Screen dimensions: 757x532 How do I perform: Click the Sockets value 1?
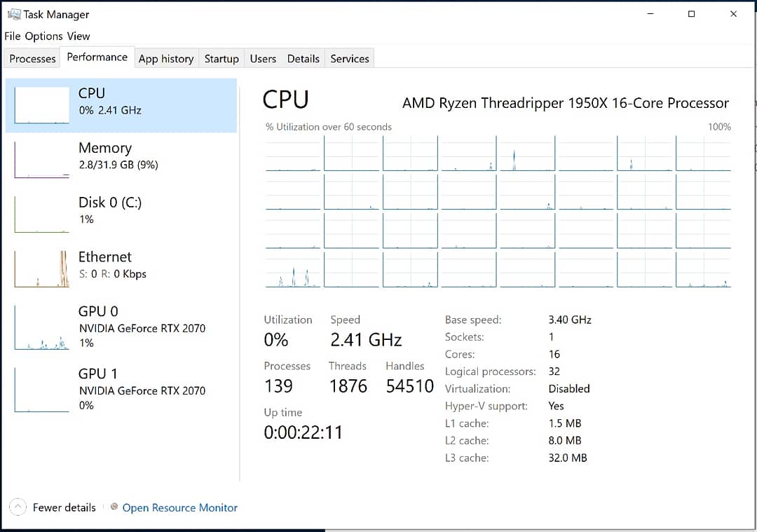tap(552, 337)
